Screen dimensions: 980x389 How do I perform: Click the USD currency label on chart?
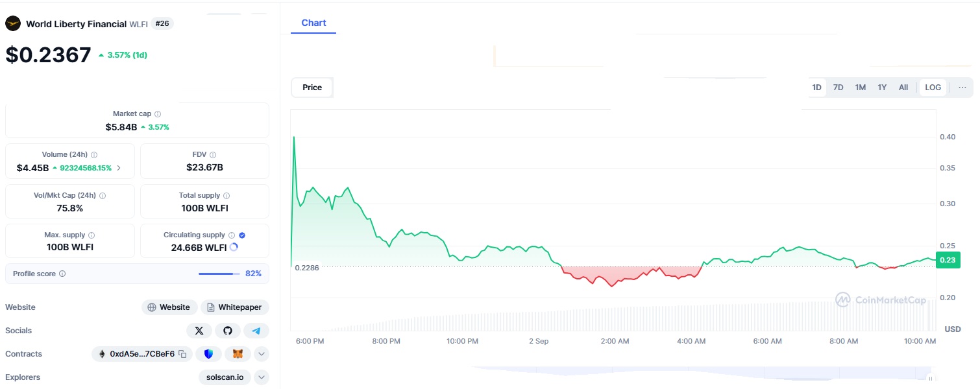coord(953,329)
